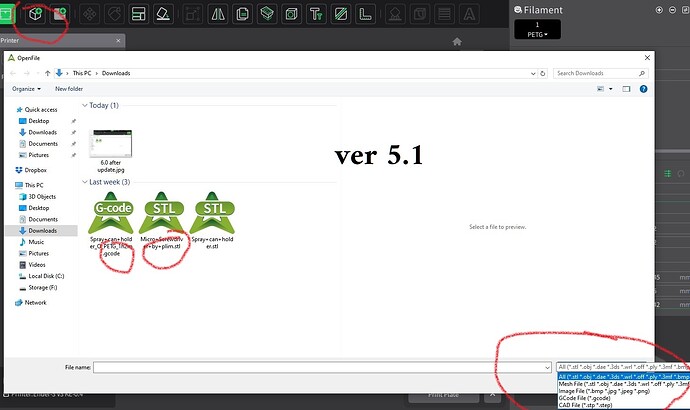Image resolution: width=690 pixels, height=410 pixels.
Task: Go up one folder level
Action: coord(48,73)
